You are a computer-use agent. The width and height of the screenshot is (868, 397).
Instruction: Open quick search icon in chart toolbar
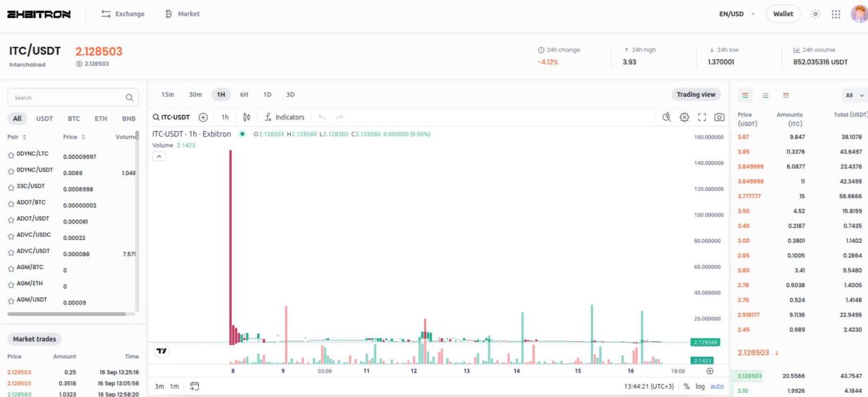667,117
